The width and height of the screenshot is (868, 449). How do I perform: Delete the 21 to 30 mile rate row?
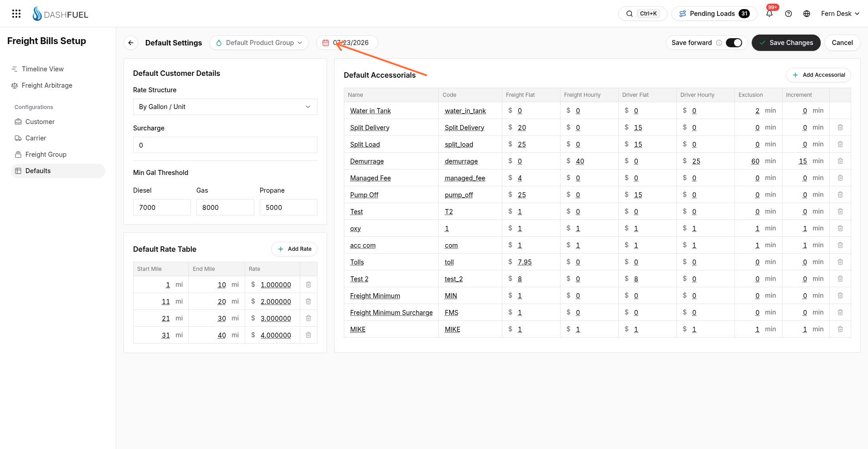[x=308, y=318]
